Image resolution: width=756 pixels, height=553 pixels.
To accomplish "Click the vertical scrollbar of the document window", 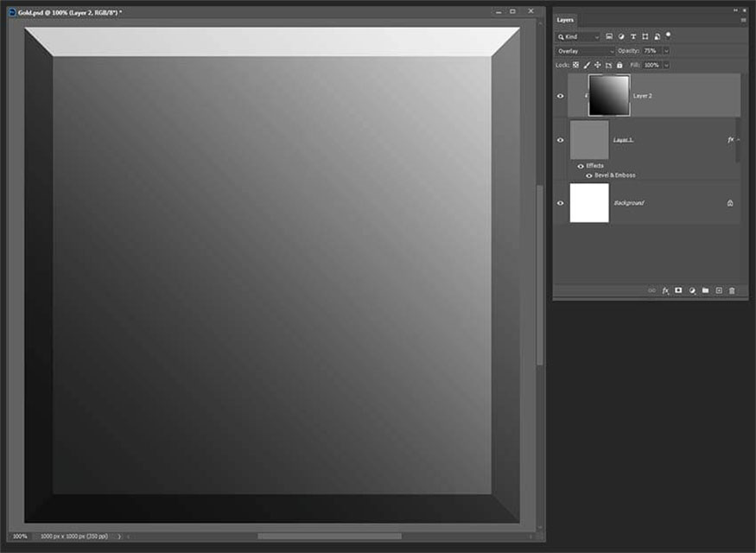I will (540, 275).
